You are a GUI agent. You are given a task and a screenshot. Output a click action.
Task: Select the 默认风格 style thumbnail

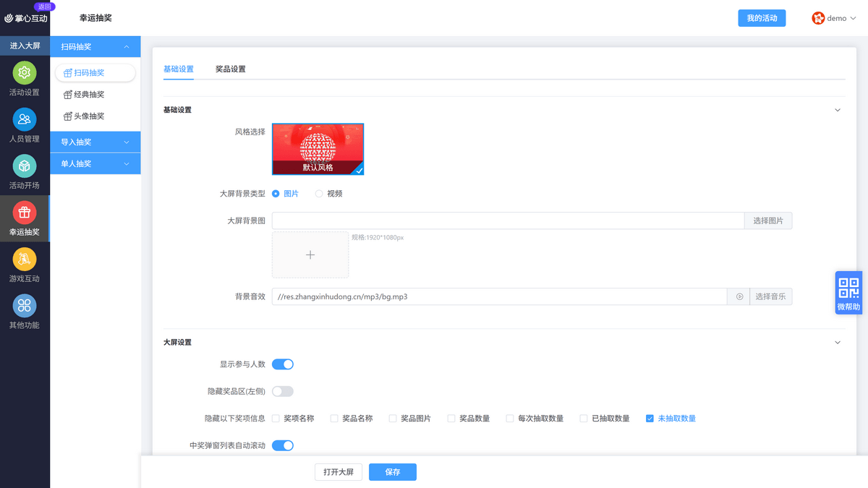click(x=318, y=149)
